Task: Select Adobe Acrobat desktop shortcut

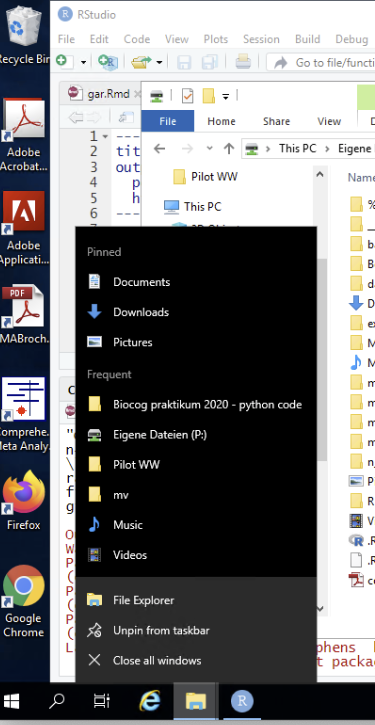Action: point(24,135)
